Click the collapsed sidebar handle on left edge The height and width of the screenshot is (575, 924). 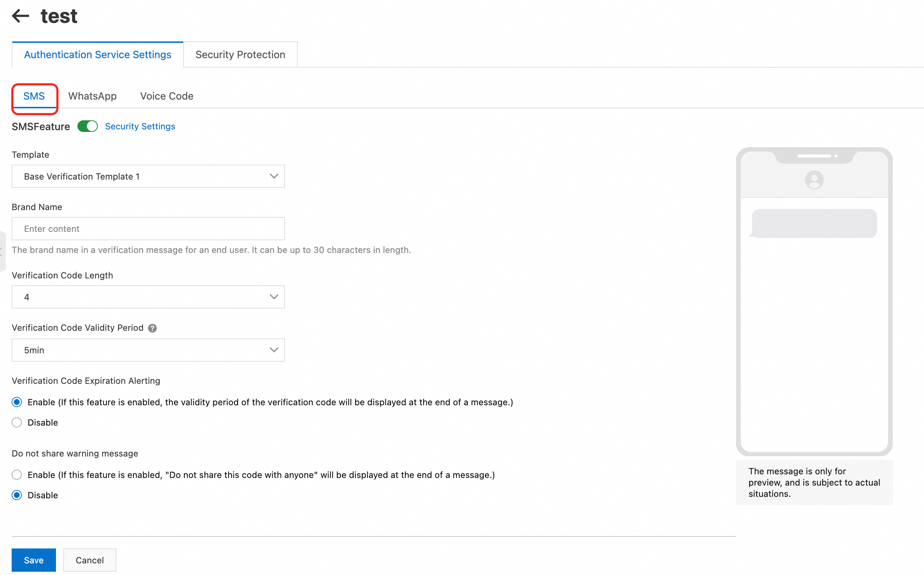(x=2, y=252)
